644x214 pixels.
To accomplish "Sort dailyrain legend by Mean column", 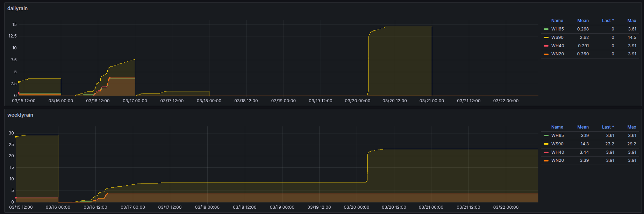I will pos(583,21).
